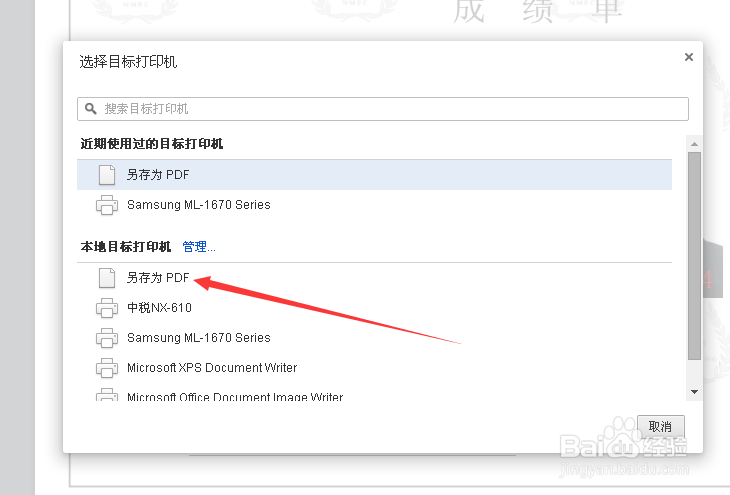The width and height of the screenshot is (730, 495).
Task: Choose 另存为 PDF under local printers
Action: 374,278
